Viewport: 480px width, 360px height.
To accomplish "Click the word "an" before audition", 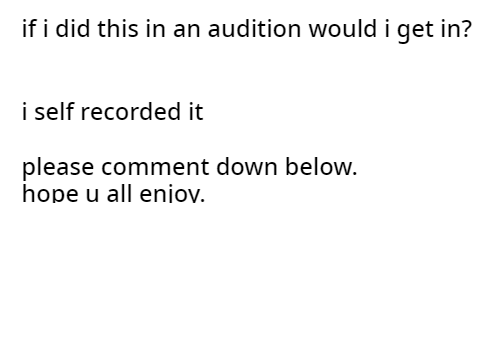I will click(x=187, y=31).
